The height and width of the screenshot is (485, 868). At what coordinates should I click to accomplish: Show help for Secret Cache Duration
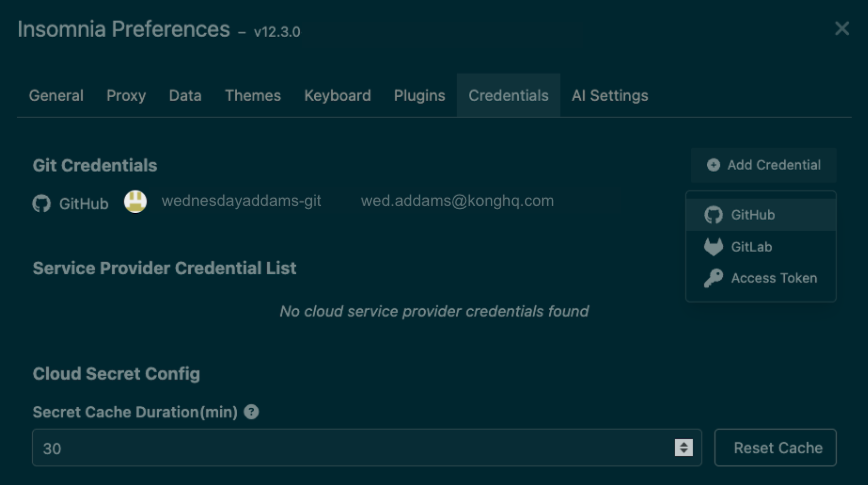[251, 412]
